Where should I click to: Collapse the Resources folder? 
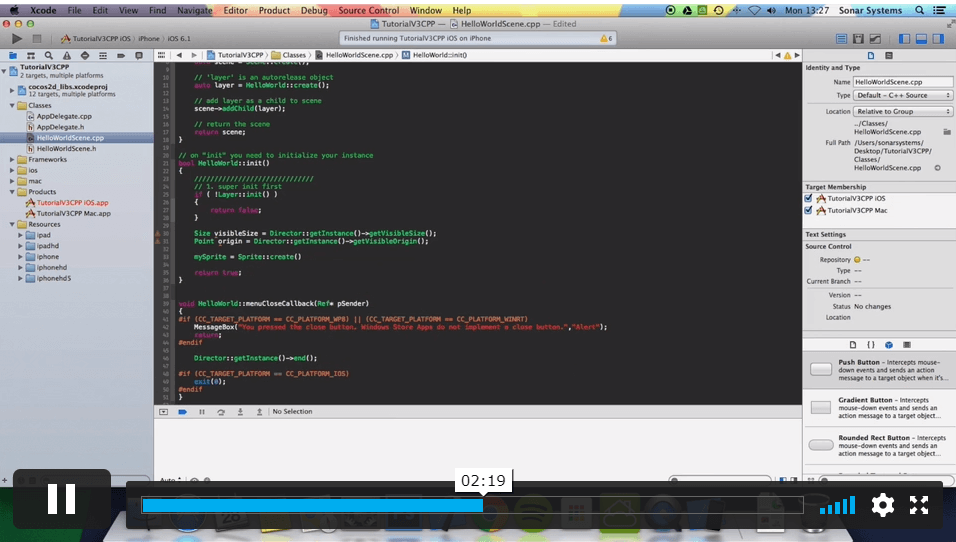(12, 224)
